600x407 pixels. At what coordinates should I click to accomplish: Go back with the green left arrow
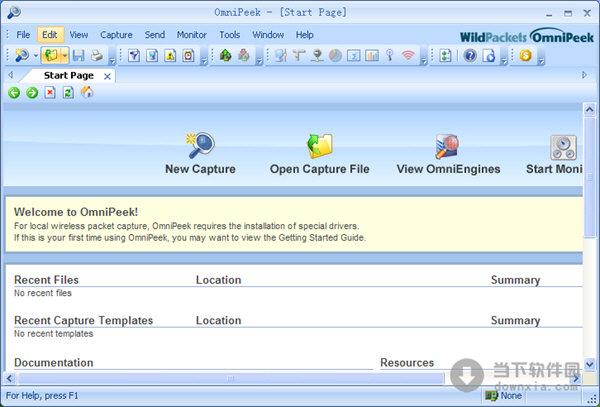click(x=14, y=93)
